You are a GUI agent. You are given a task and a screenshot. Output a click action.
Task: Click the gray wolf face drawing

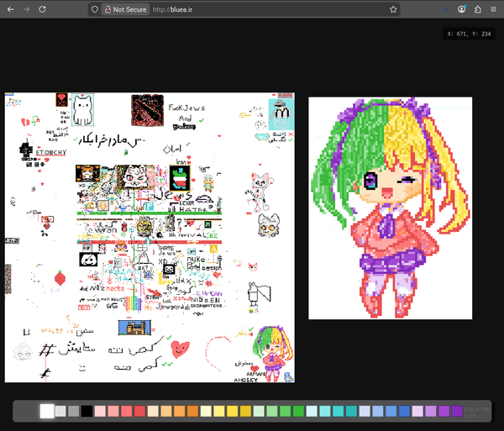coord(269,226)
